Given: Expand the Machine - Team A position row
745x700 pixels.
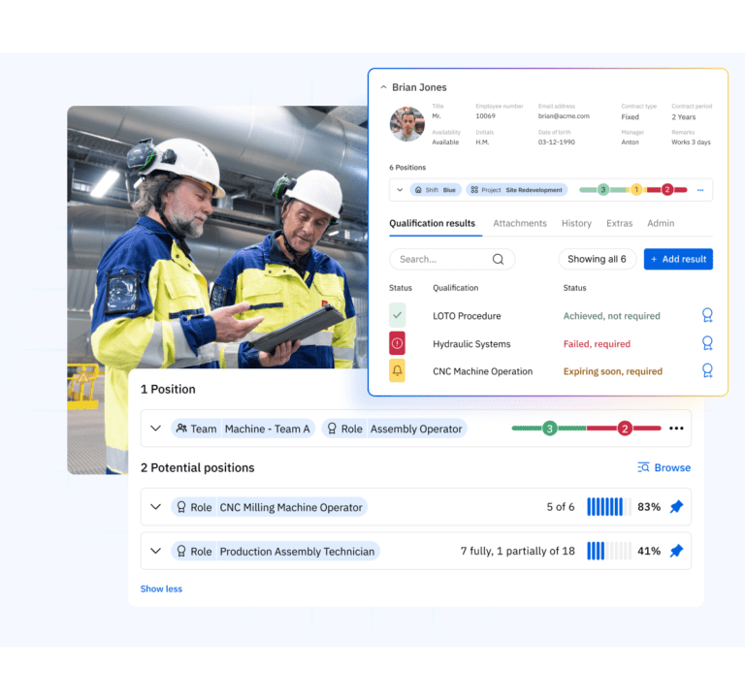Looking at the screenshot, I should (x=155, y=429).
